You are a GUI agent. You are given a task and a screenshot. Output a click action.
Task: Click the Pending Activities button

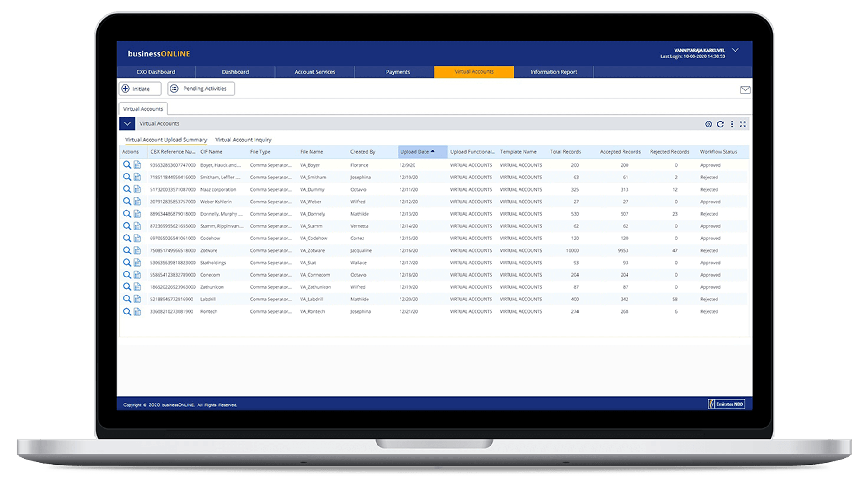pos(201,89)
